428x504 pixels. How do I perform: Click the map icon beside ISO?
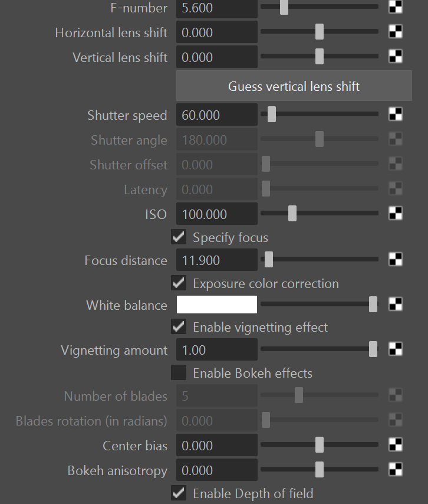coord(396,214)
